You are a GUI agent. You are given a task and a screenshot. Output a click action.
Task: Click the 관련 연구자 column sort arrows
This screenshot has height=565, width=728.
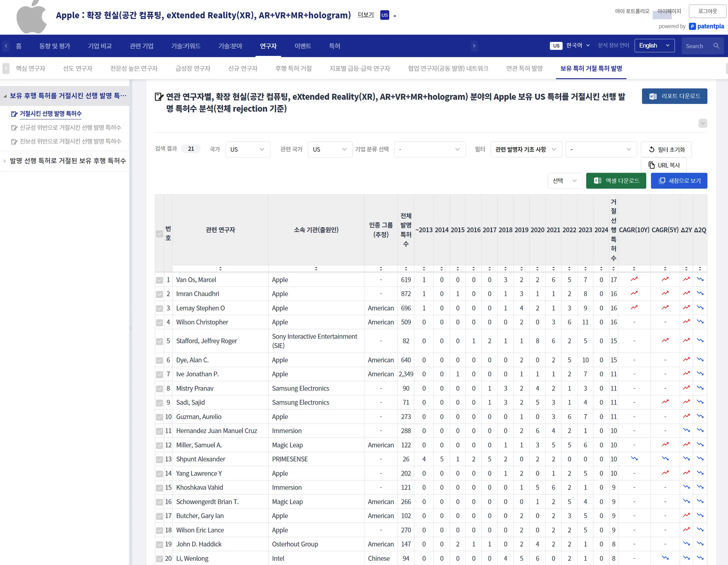(x=220, y=269)
